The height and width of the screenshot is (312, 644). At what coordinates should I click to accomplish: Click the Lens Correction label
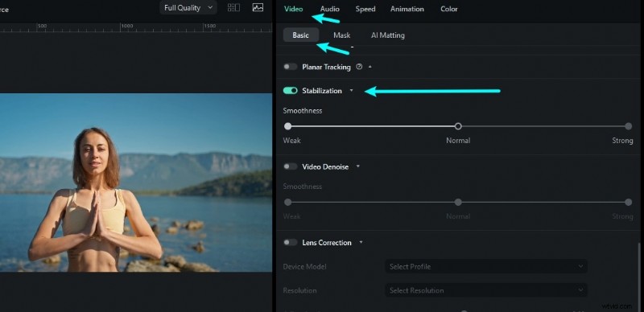tap(327, 243)
